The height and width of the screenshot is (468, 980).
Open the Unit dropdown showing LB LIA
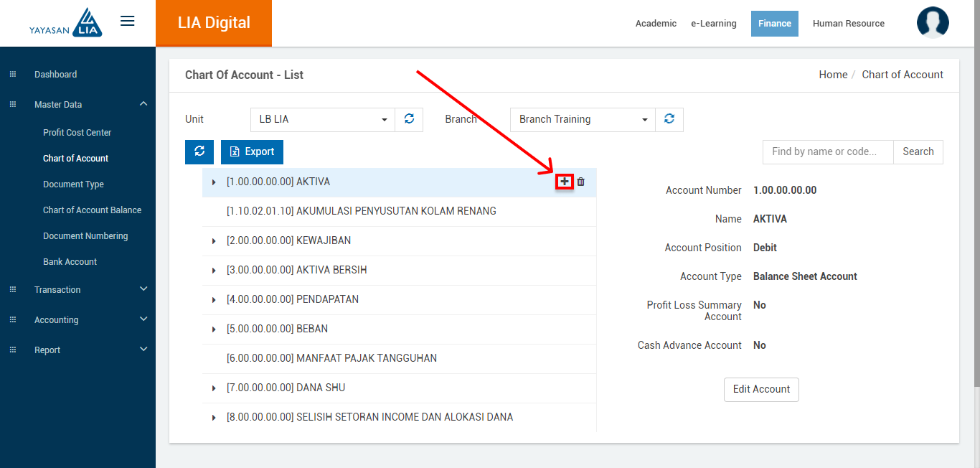(x=322, y=119)
